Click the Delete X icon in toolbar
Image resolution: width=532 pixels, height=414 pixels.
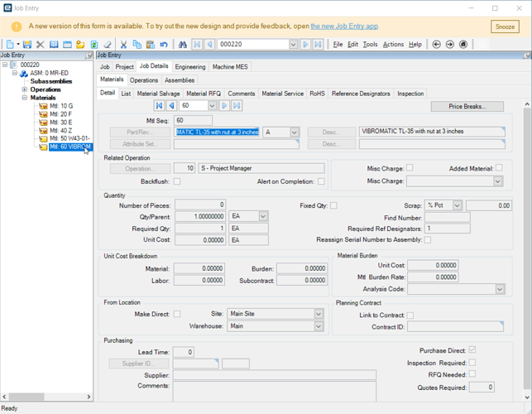click(x=40, y=45)
